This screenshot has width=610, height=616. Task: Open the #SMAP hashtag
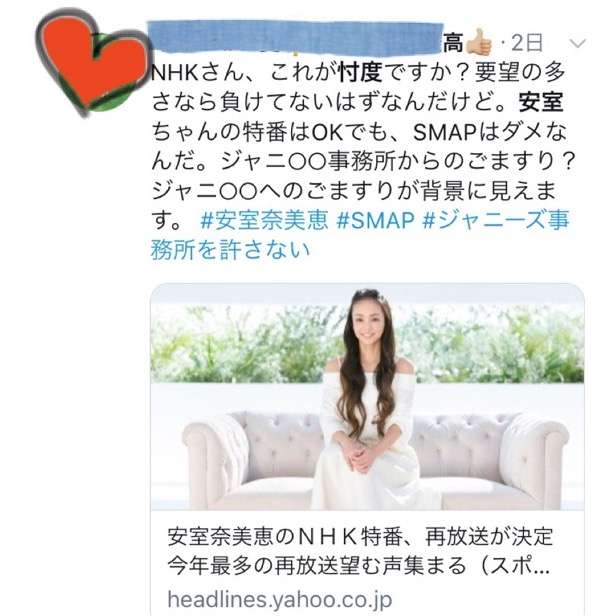(376, 220)
